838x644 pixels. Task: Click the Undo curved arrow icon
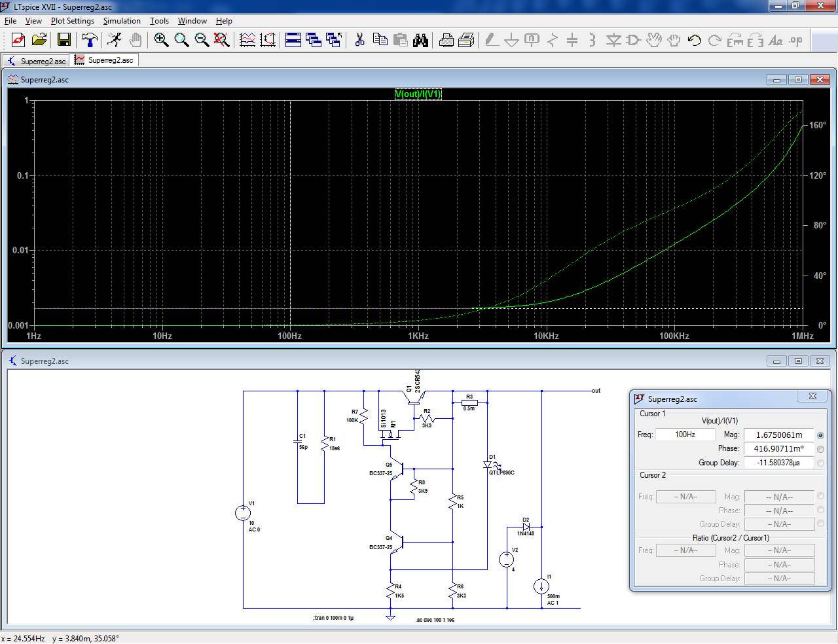pos(695,41)
